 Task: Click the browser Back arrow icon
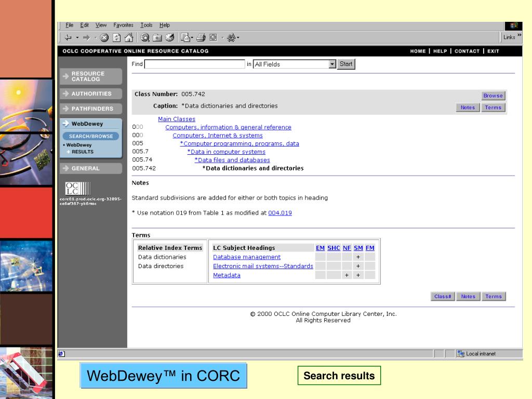[x=68, y=37]
